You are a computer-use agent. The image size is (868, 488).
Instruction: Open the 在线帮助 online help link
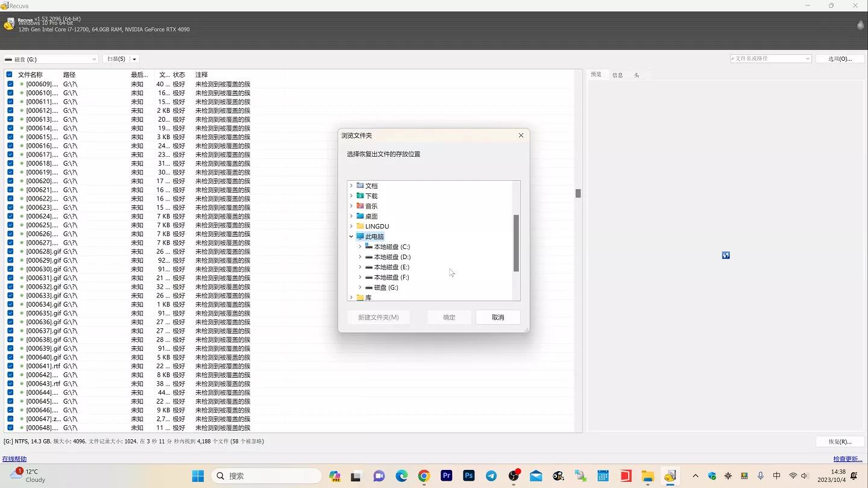pos(14,459)
